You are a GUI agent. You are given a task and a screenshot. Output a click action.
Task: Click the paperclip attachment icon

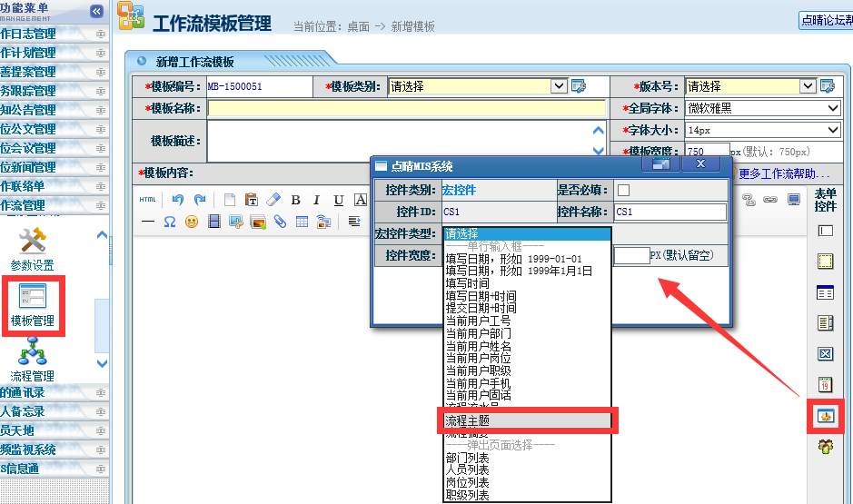pyautogui.click(x=280, y=221)
